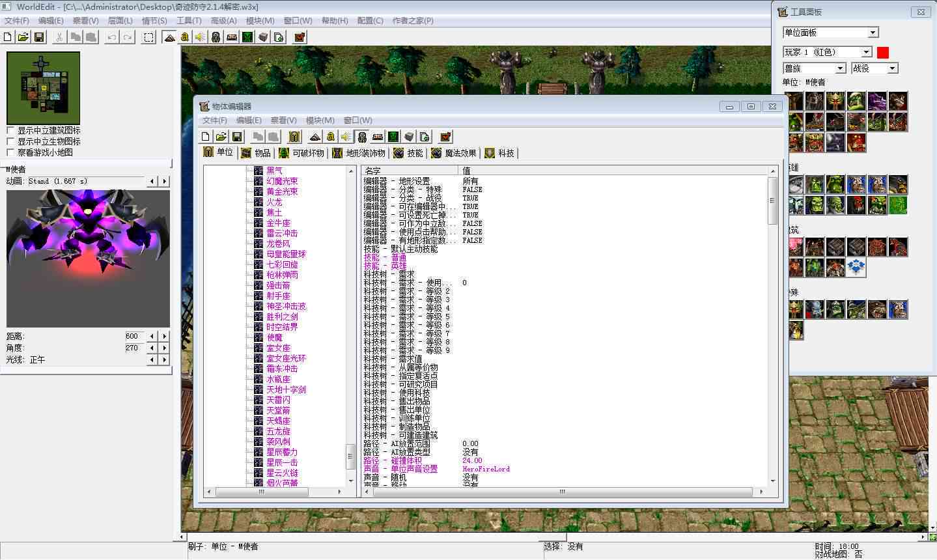Select purple dragon unit icon in tool palette
The image size is (937, 560).
(877, 101)
